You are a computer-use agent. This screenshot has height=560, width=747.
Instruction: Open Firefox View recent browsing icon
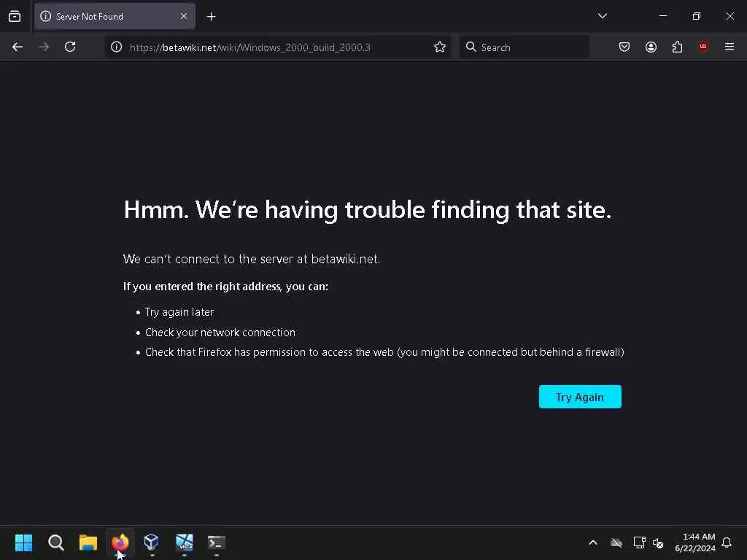pos(15,17)
